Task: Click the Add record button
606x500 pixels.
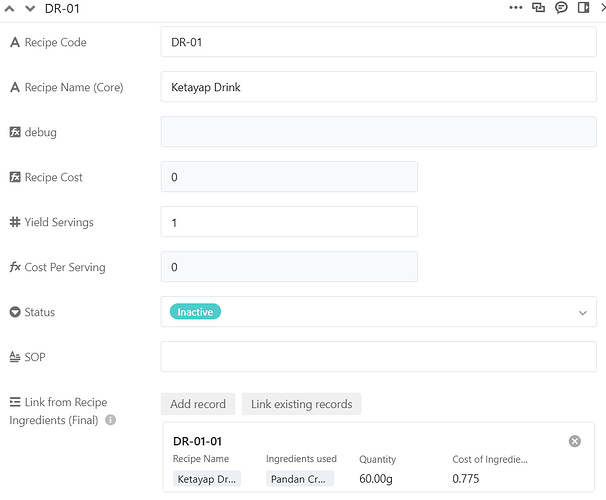Action: 198,404
